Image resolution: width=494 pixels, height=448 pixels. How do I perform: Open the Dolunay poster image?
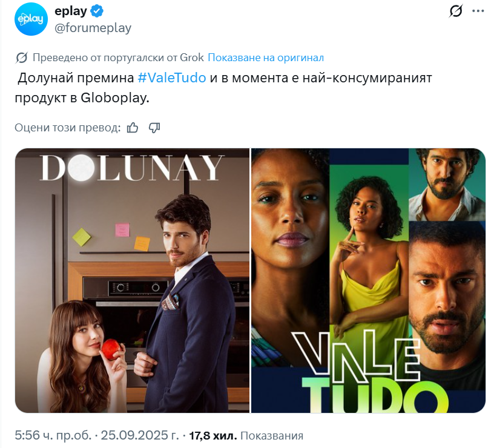132,280
